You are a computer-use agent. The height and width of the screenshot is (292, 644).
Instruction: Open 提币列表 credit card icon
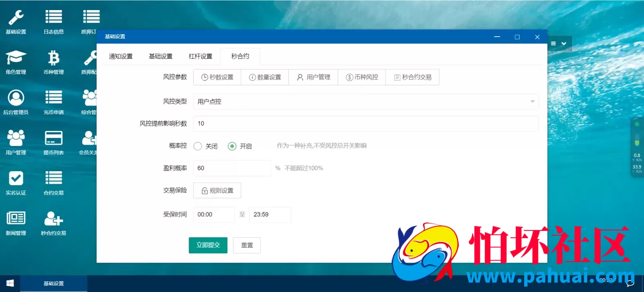tap(54, 143)
